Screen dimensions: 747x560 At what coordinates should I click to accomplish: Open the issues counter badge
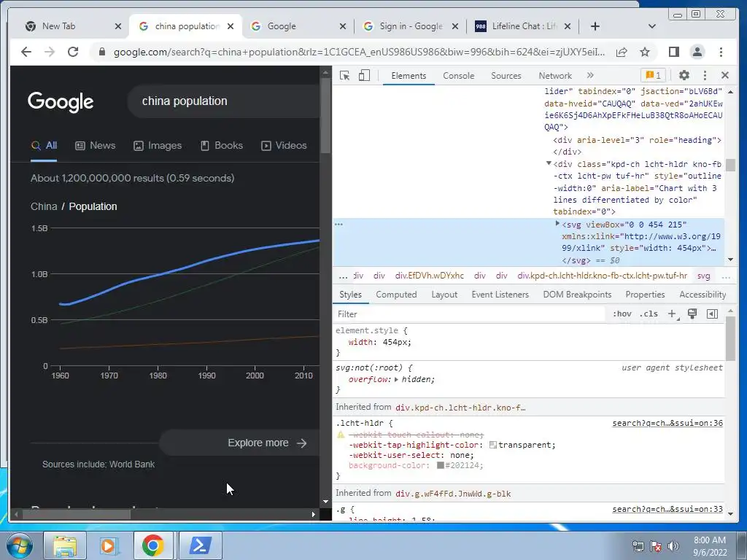click(653, 75)
